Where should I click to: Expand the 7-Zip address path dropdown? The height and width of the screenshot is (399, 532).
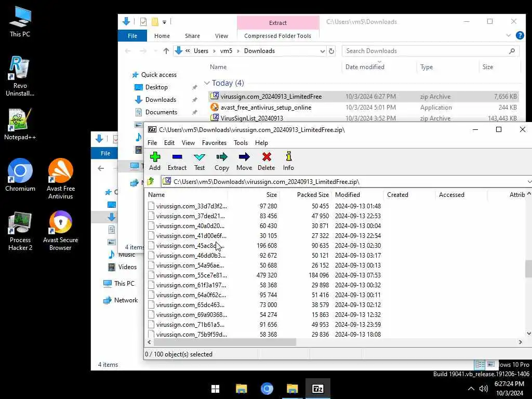tap(529, 181)
